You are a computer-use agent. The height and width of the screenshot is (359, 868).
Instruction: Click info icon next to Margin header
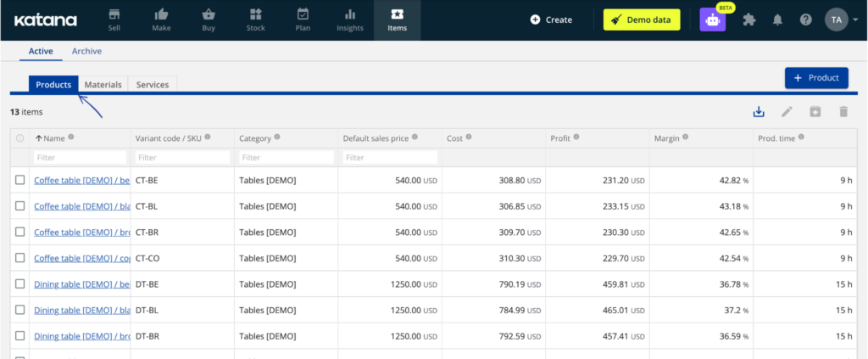pos(685,137)
